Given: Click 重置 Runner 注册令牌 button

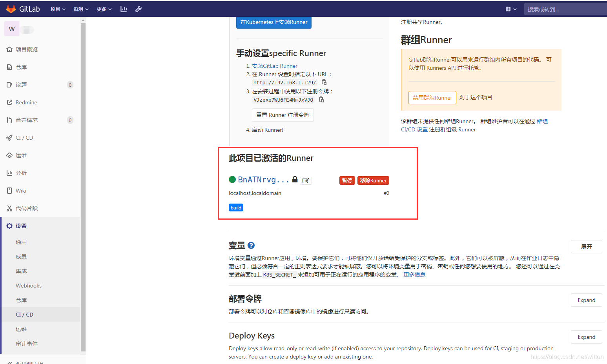Looking at the screenshot, I should (283, 115).
